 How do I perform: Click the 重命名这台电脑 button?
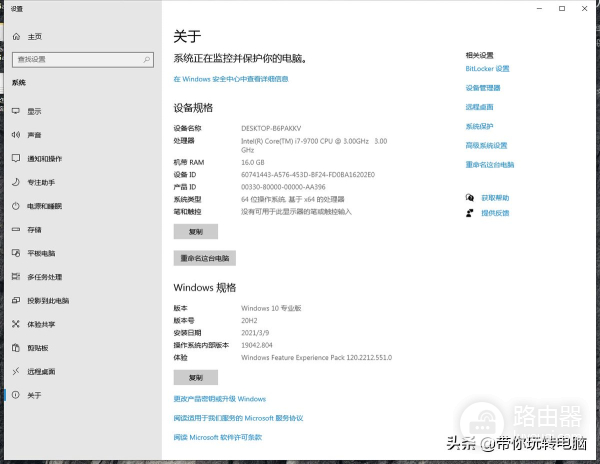[205, 258]
